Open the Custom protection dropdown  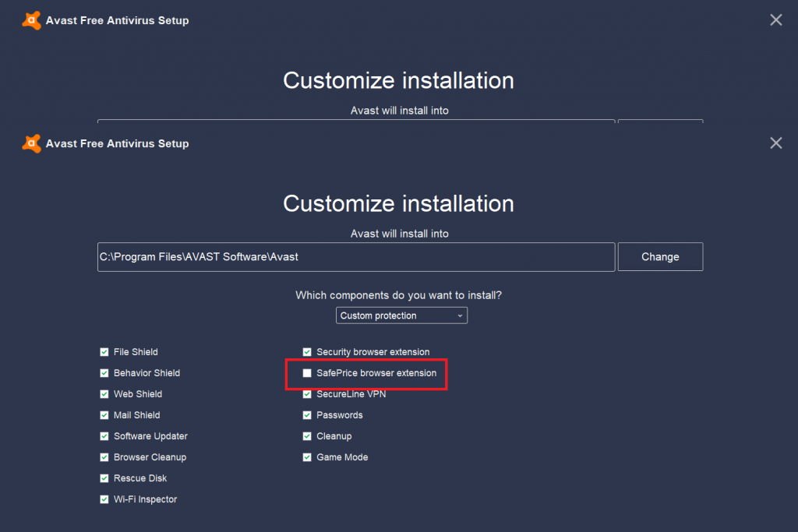pos(401,315)
